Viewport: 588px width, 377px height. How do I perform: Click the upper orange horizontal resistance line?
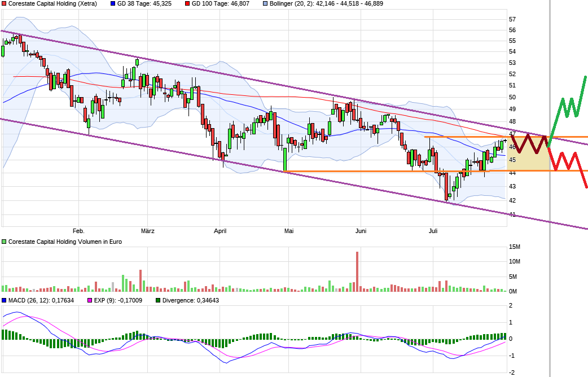pos(480,136)
